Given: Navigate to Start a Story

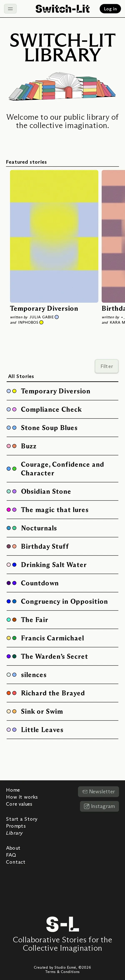Looking at the screenshot, I should point(22,819).
